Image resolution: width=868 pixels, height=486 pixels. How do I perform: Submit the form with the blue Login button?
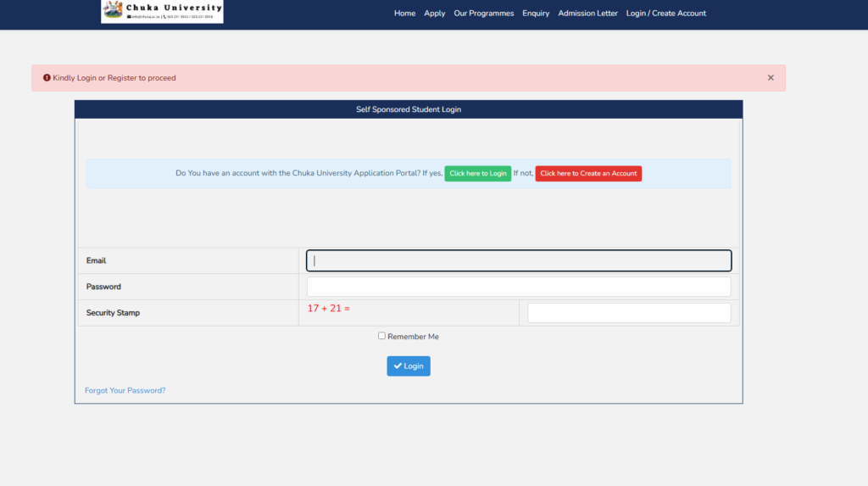coord(409,366)
